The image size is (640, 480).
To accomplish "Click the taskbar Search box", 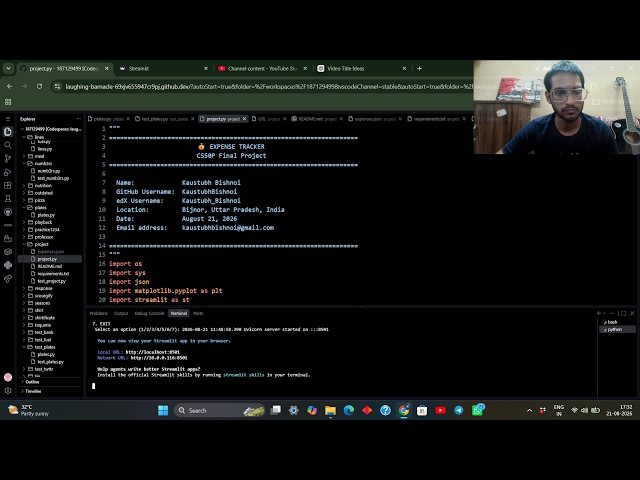I will [220, 410].
